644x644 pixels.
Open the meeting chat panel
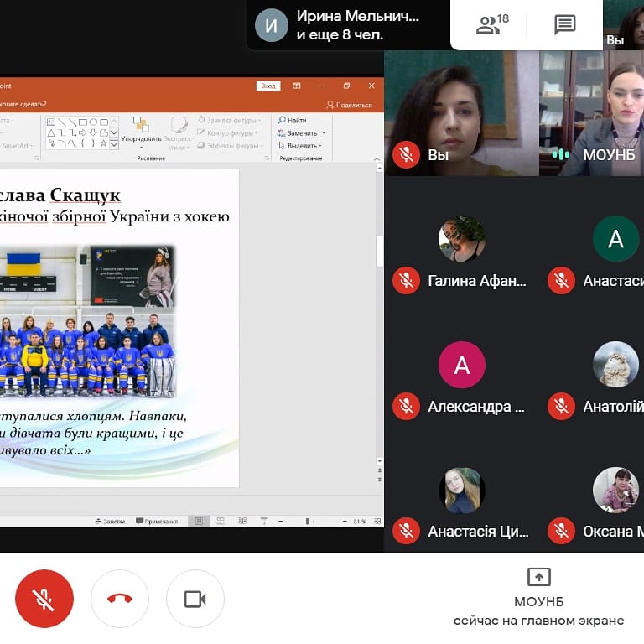pos(565,25)
